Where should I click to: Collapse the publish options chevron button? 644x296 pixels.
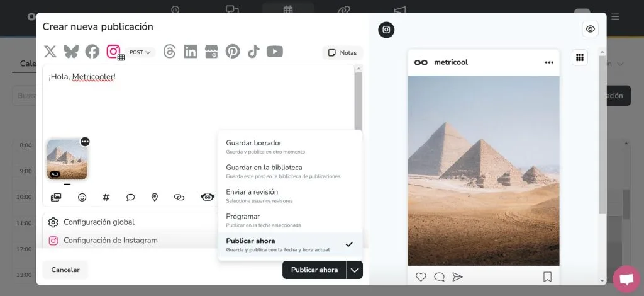coord(355,270)
